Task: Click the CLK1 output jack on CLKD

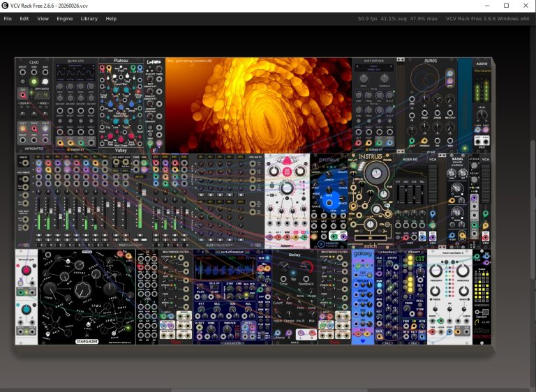Action: 22,128
